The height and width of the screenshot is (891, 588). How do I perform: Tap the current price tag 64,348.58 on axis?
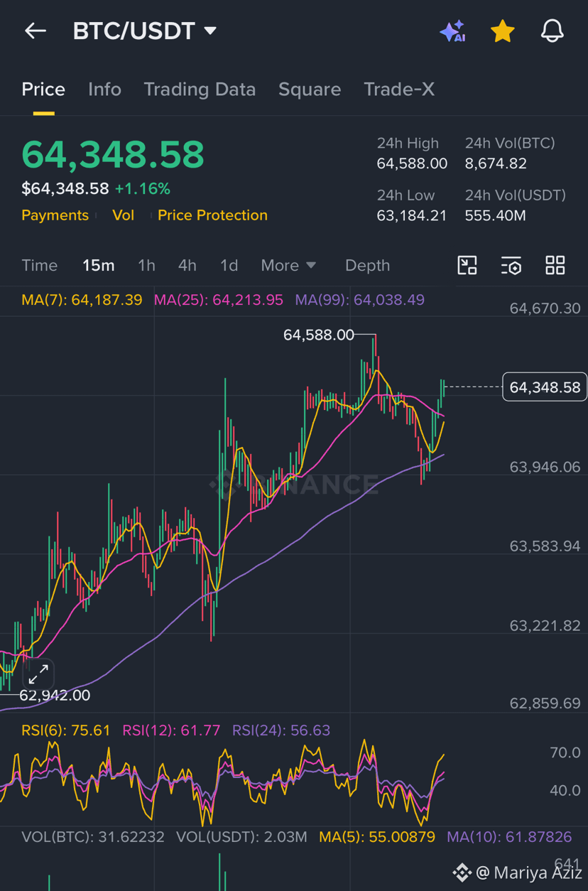pos(545,387)
